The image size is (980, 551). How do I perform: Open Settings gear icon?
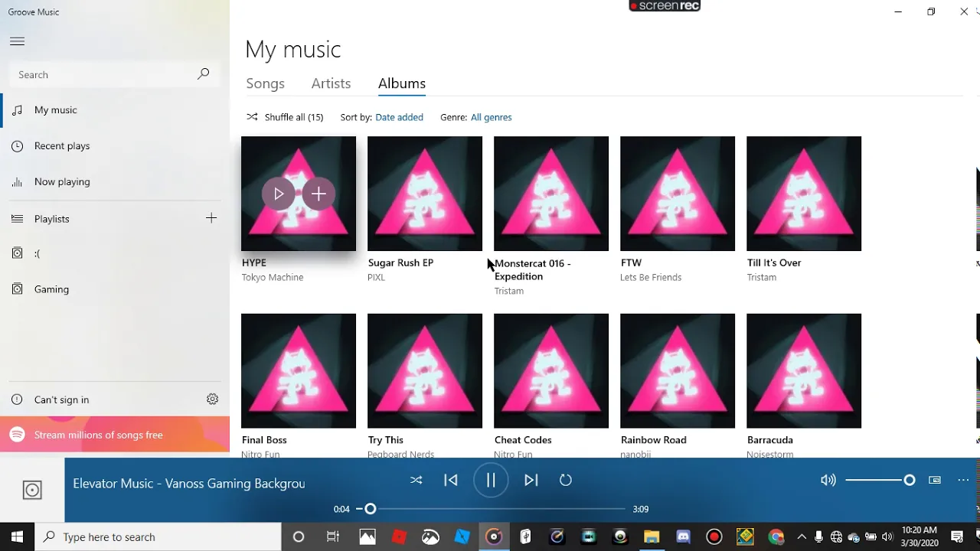[213, 399]
